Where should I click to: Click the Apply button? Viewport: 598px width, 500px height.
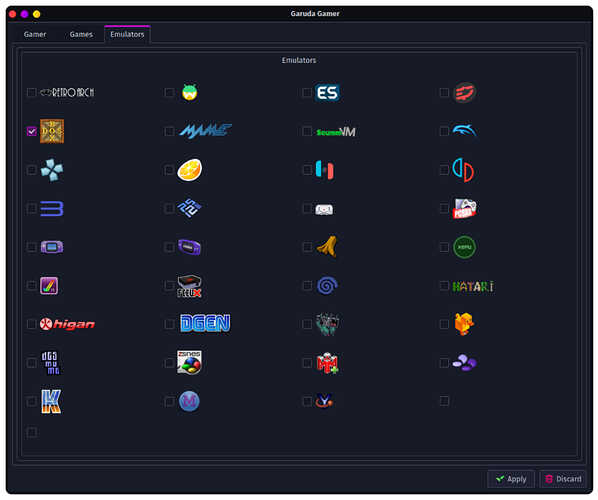(x=511, y=479)
